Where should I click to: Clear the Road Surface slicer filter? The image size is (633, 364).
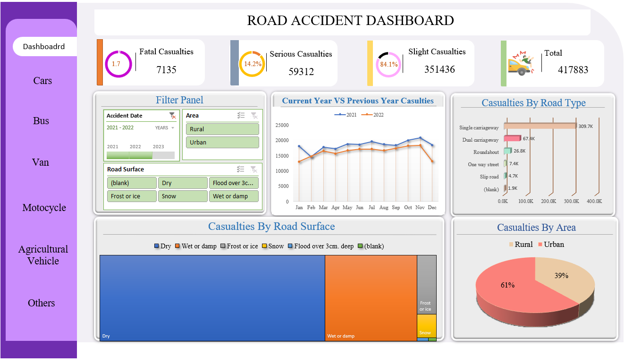coord(253,169)
